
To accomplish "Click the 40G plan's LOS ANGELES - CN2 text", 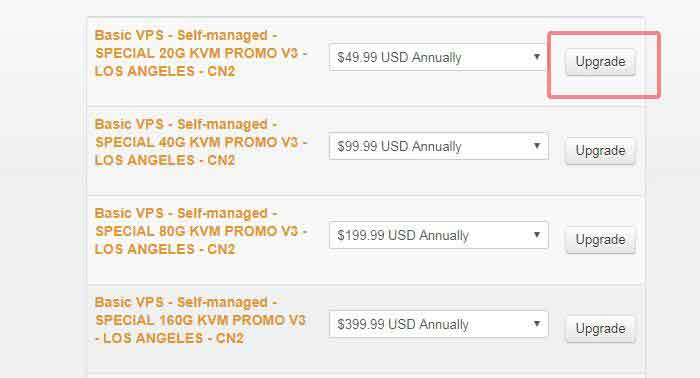I will [165, 160].
